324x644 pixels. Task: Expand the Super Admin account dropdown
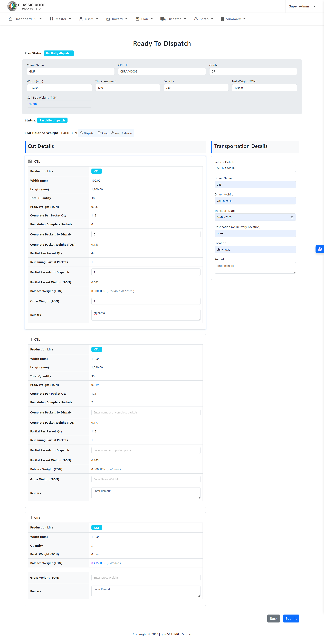[x=302, y=6]
